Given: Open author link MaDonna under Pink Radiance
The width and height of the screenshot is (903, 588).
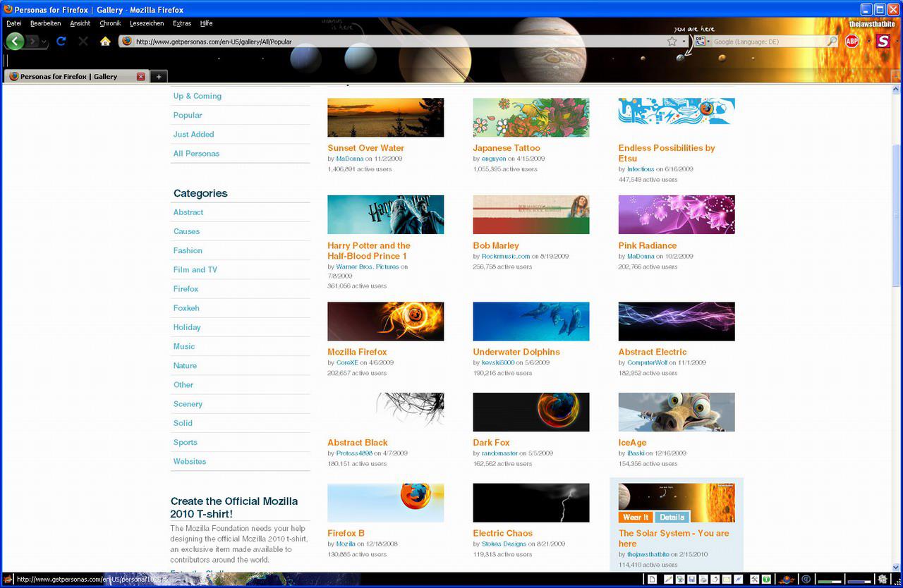Looking at the screenshot, I should tap(641, 257).
